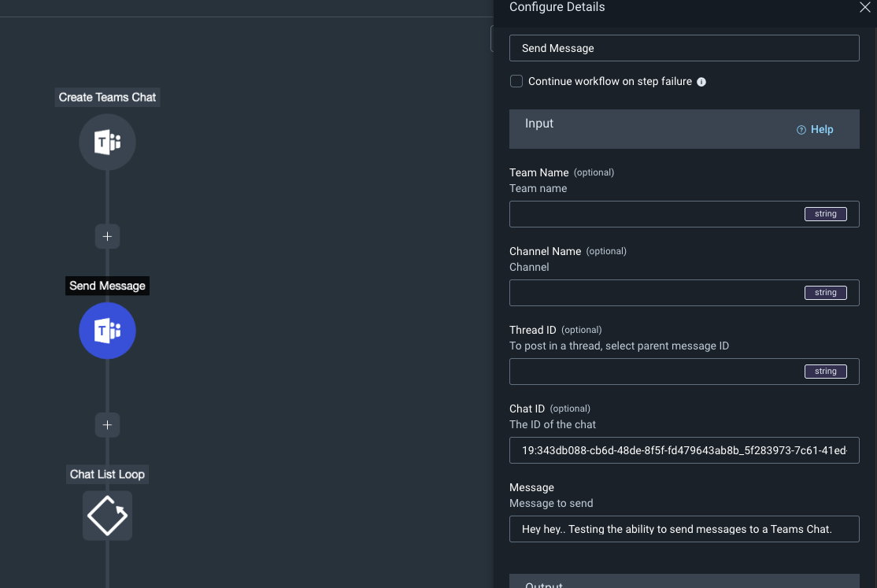Click the Channel Name input field
Screen dimensions: 877x588
653,293
